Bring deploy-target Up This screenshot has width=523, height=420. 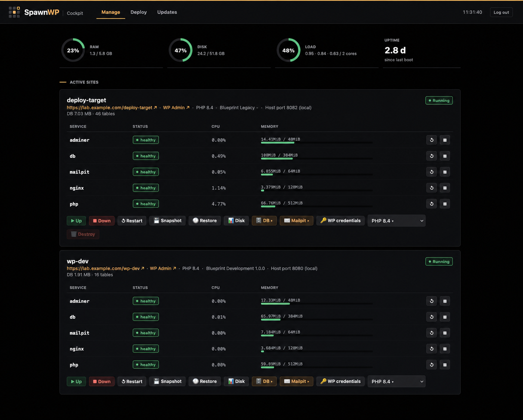[76, 221]
